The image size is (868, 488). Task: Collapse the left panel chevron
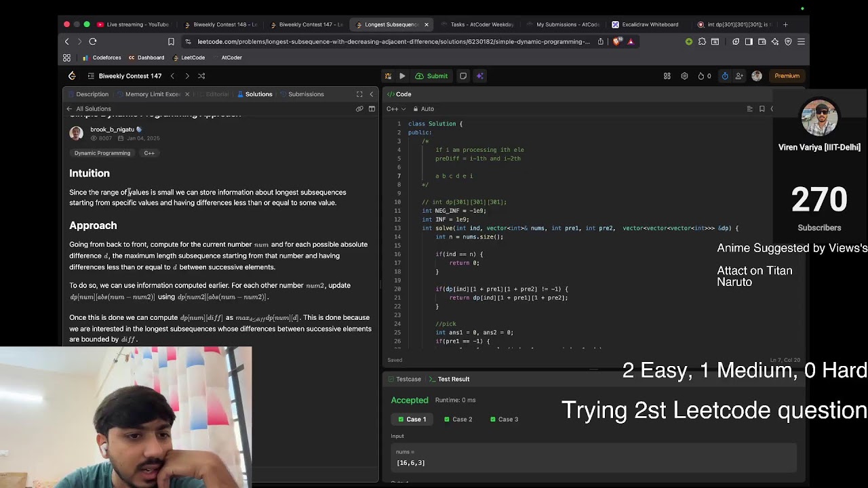coord(372,94)
